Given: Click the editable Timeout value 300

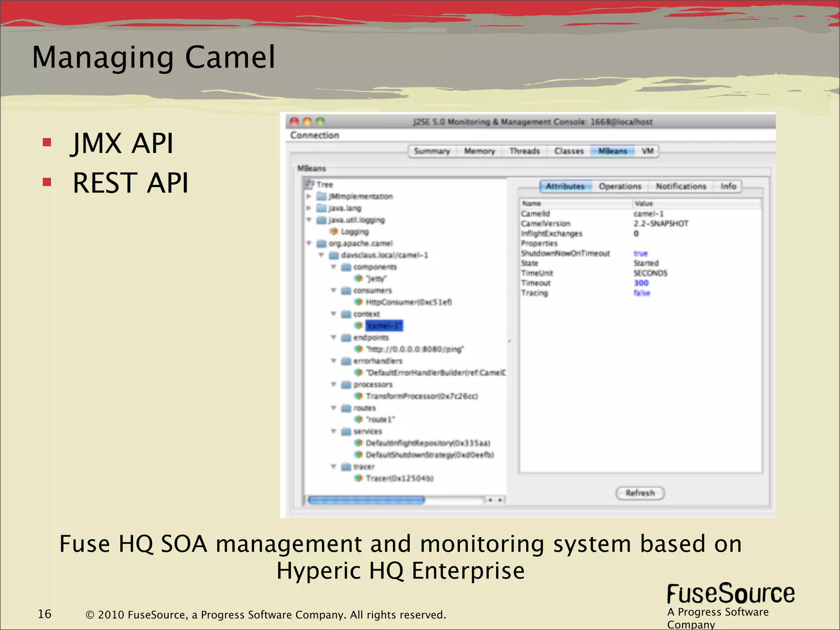Looking at the screenshot, I should pos(641,283).
